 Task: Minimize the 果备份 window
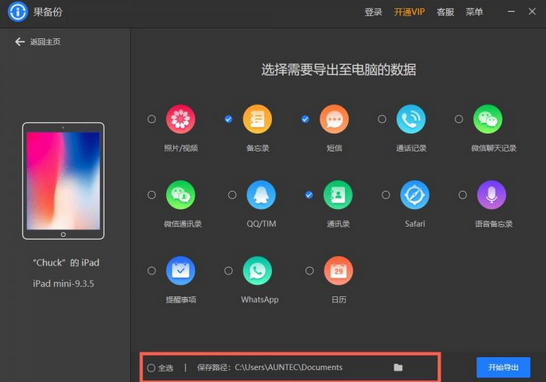pos(511,11)
